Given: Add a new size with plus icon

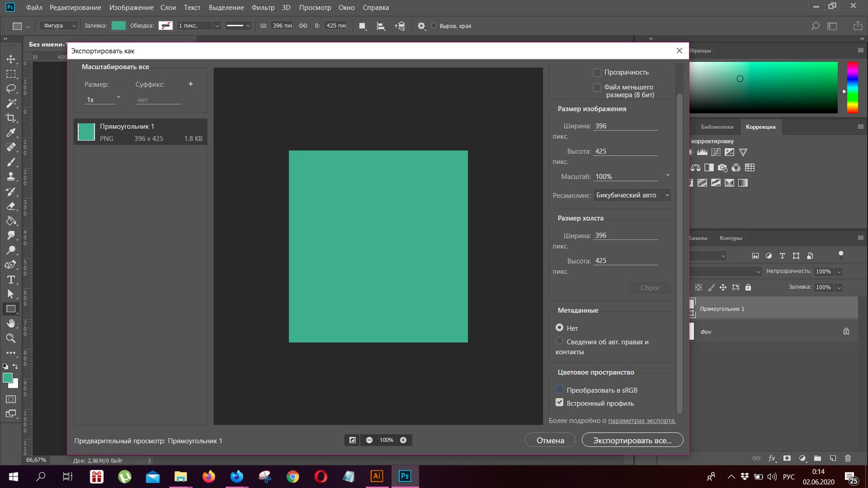Looking at the screenshot, I should [190, 84].
